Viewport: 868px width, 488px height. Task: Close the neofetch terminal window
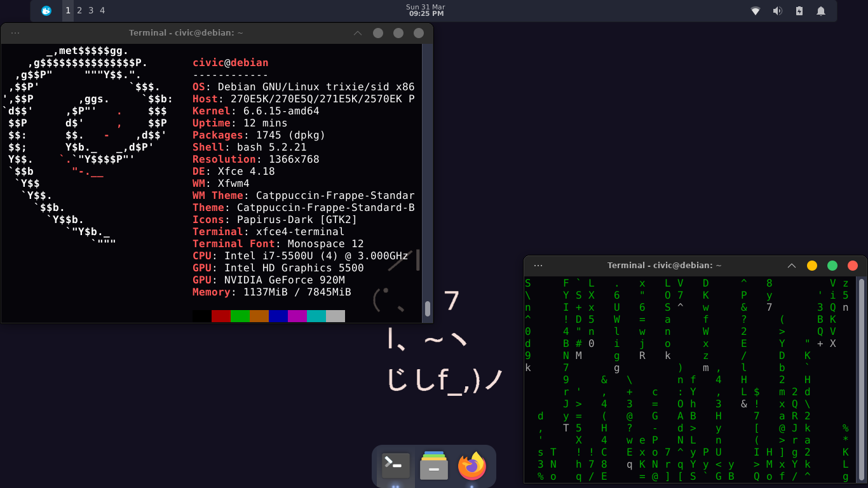click(x=419, y=33)
